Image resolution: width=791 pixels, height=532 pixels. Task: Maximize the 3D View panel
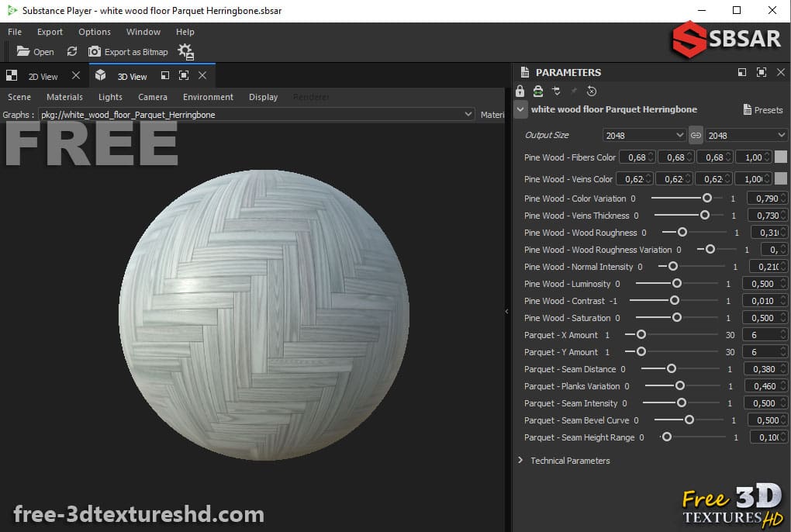point(184,75)
